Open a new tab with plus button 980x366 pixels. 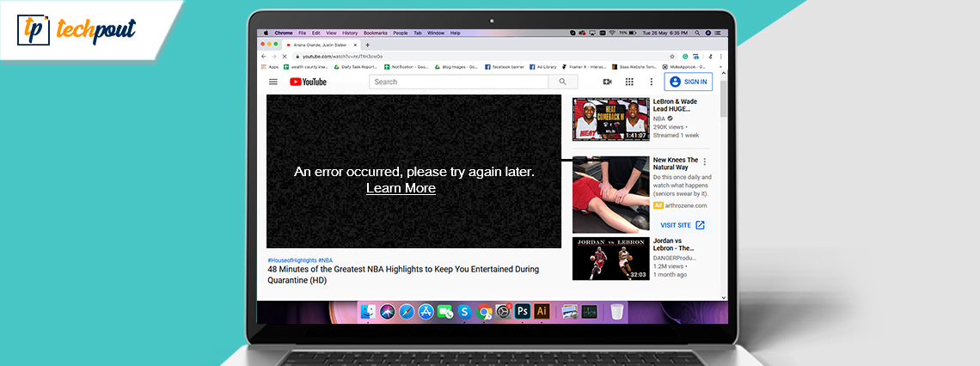click(x=368, y=45)
